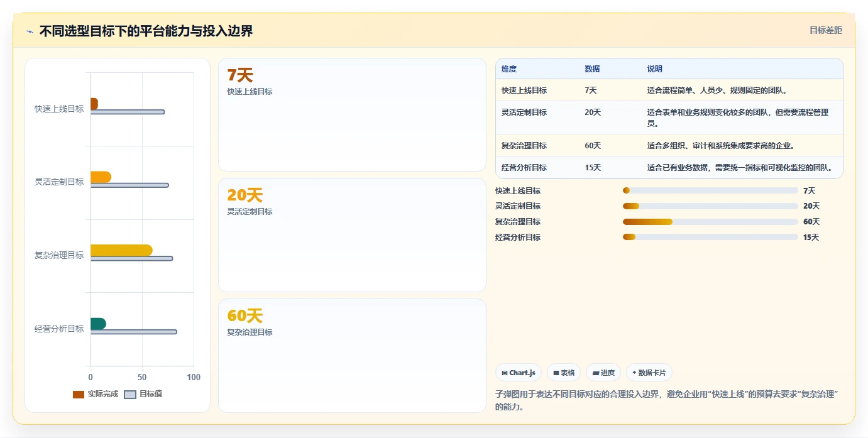Screen dimensions: 868x438
Task: Click the grey 目标值 legend color box
Action: click(x=130, y=395)
